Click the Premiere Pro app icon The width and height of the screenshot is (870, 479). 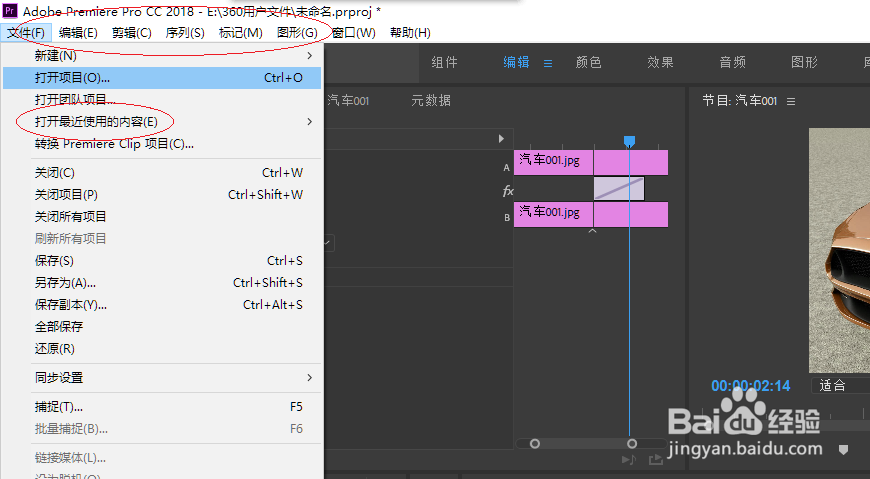coord(10,11)
